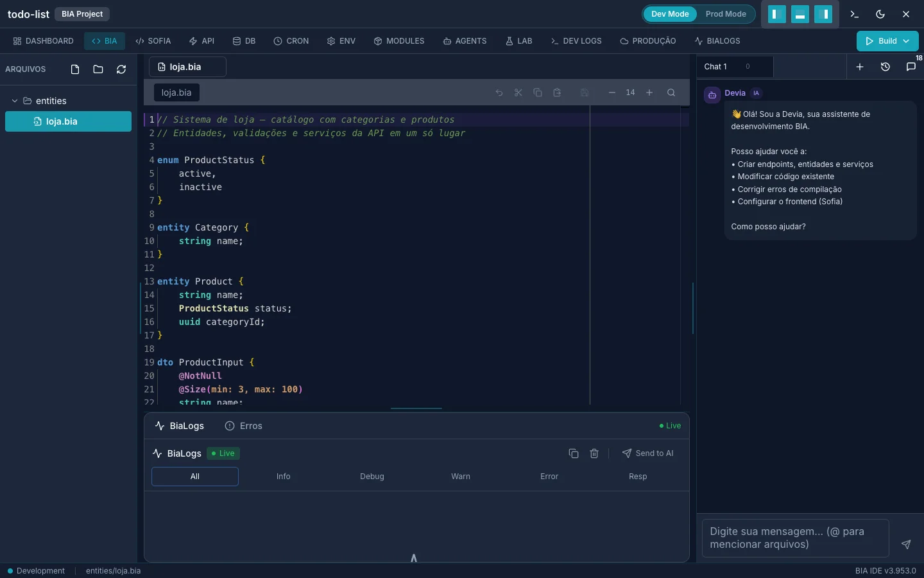Open the PRODUÇÃO tab
The width and height of the screenshot is (924, 578).
(x=648, y=41)
